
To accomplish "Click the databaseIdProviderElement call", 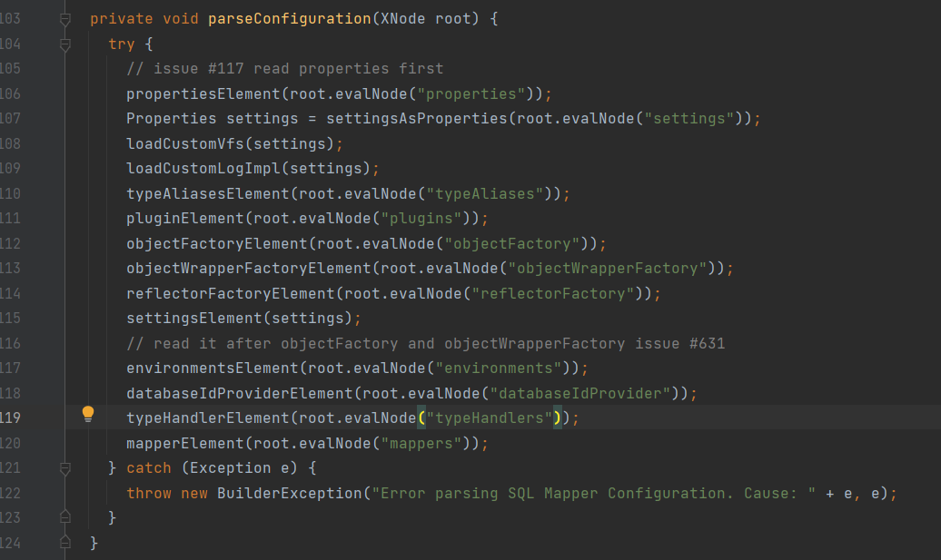I will [240, 393].
